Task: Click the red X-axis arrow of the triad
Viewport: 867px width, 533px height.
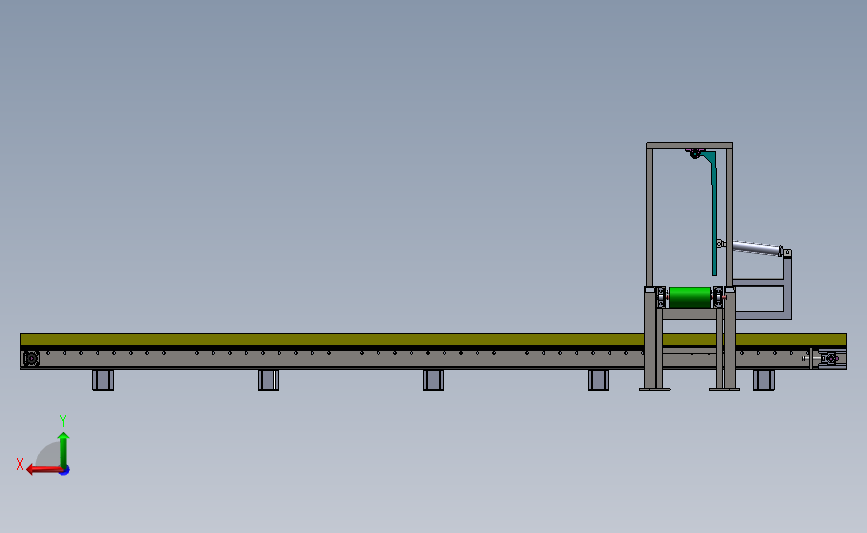Action: (x=44, y=470)
